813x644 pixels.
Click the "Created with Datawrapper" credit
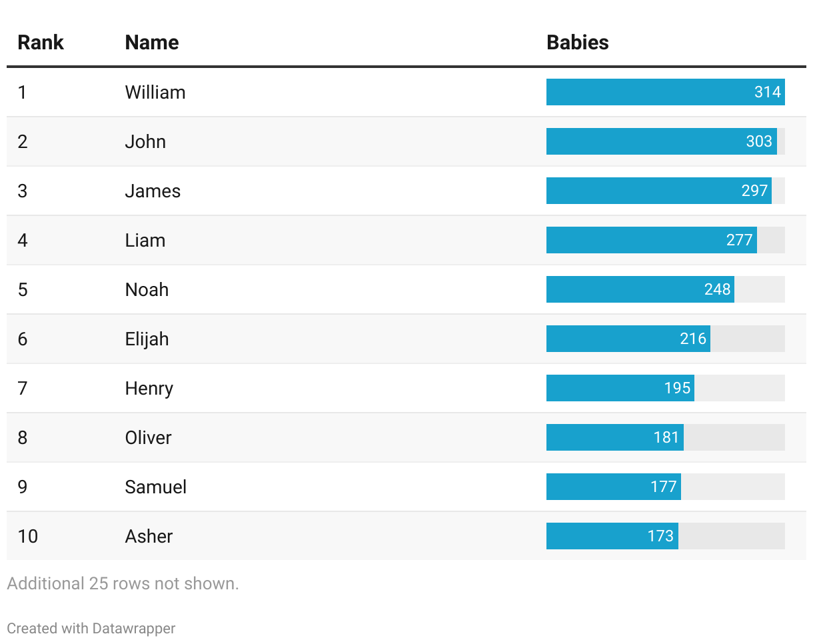pyautogui.click(x=91, y=628)
